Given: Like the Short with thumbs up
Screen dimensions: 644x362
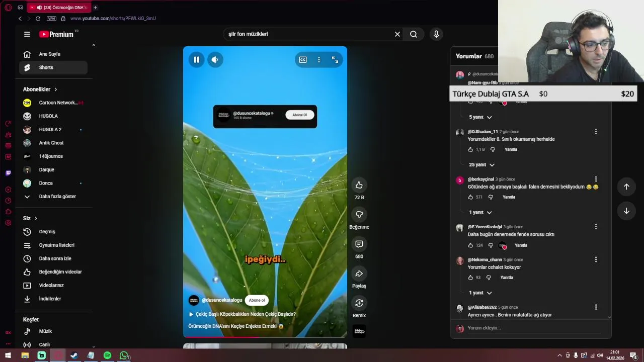Looking at the screenshot, I should tap(359, 185).
